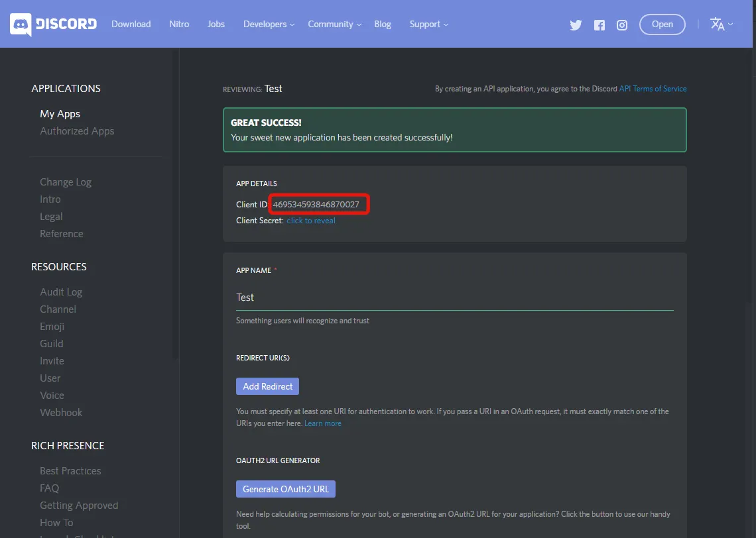756x538 pixels.
Task: Click the Open button in header
Action: click(662, 25)
